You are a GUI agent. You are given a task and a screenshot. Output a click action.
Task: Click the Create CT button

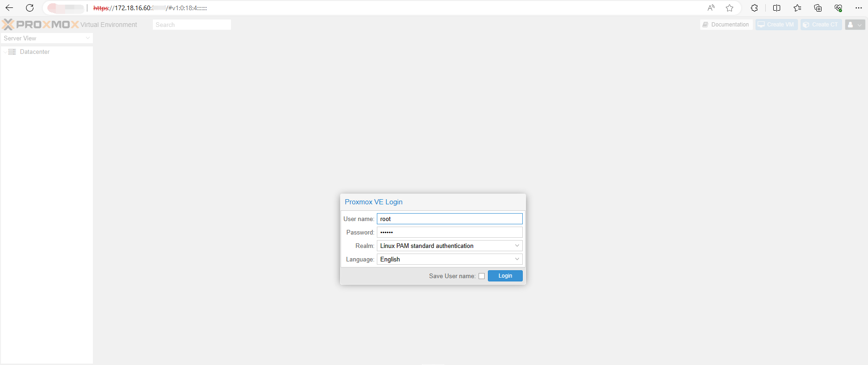(821, 25)
